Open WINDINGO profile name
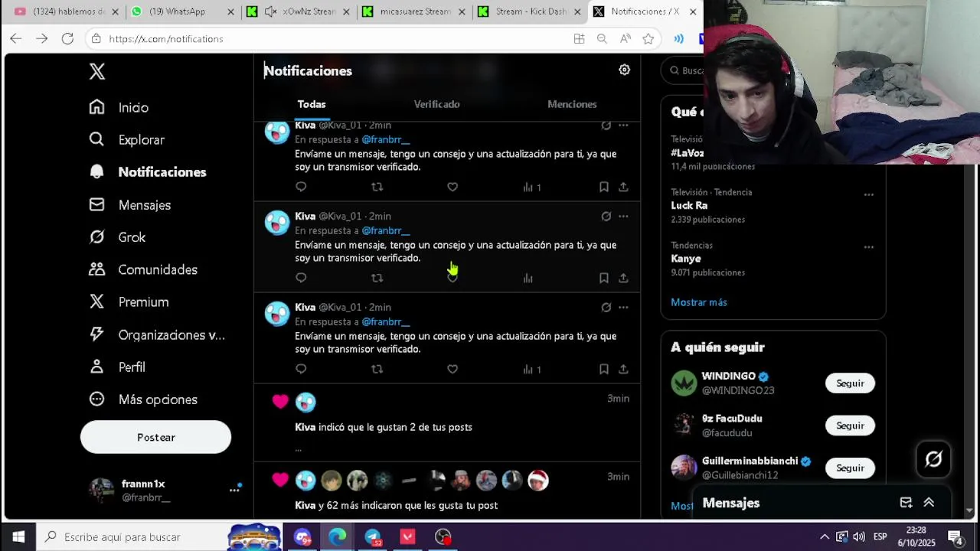Image resolution: width=980 pixels, height=551 pixels. [729, 377]
